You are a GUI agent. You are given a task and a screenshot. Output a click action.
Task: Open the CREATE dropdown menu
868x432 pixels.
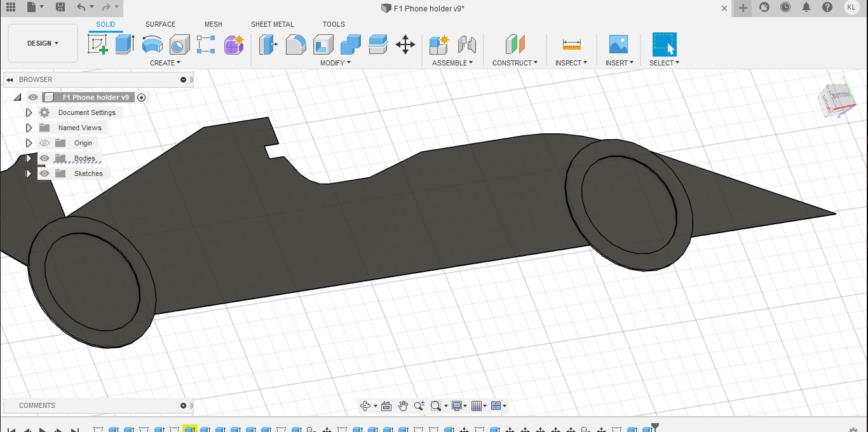[165, 63]
